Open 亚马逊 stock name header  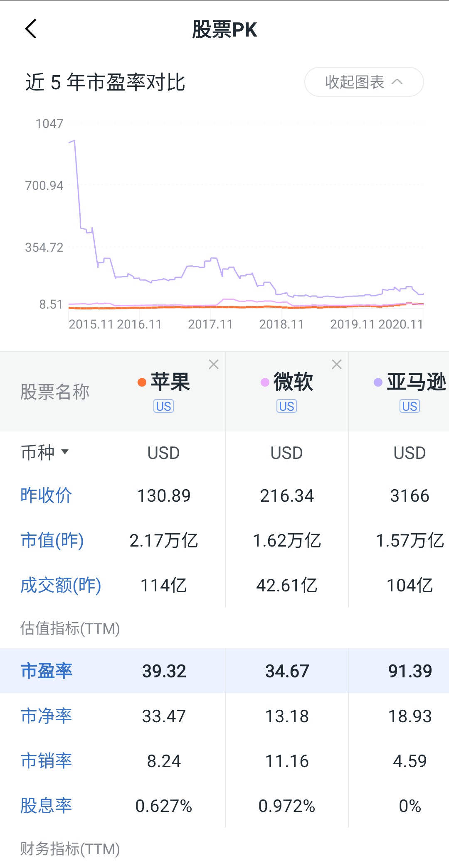tap(416, 382)
